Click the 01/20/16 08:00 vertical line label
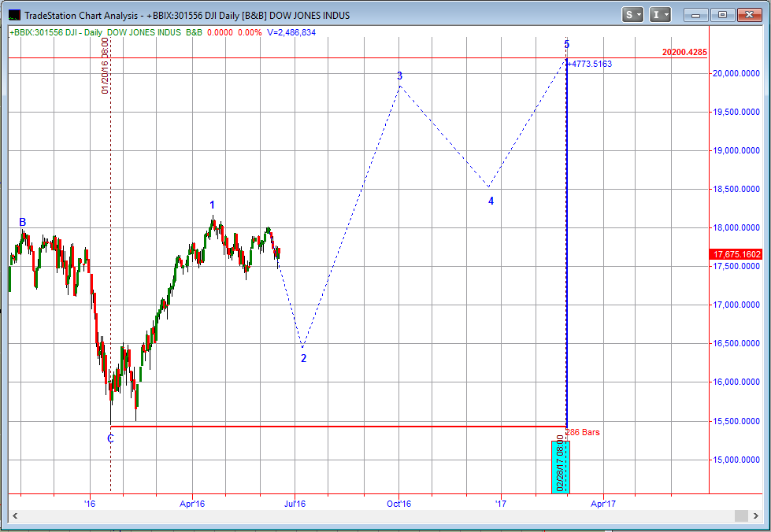 (105, 65)
